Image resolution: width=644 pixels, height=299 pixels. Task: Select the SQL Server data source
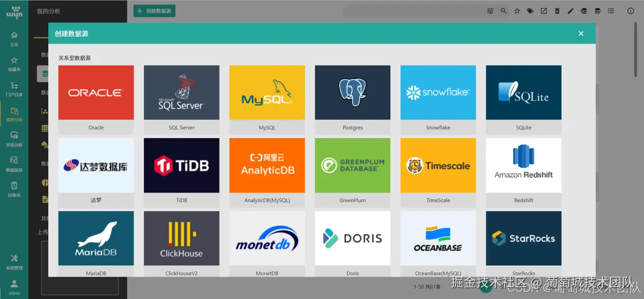(181, 99)
